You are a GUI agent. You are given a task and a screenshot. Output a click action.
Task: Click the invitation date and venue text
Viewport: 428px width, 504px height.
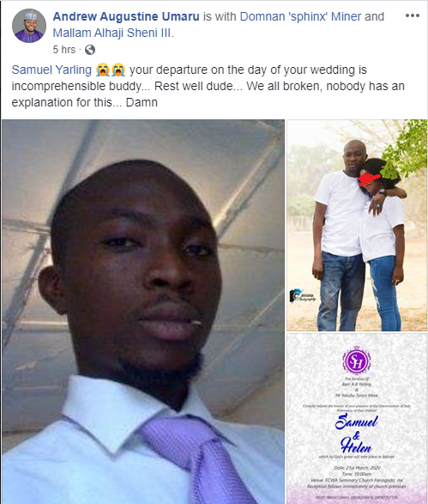(357, 477)
